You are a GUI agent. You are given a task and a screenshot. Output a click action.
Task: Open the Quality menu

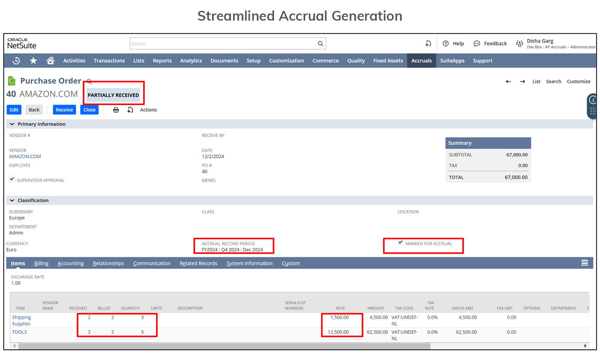point(356,61)
